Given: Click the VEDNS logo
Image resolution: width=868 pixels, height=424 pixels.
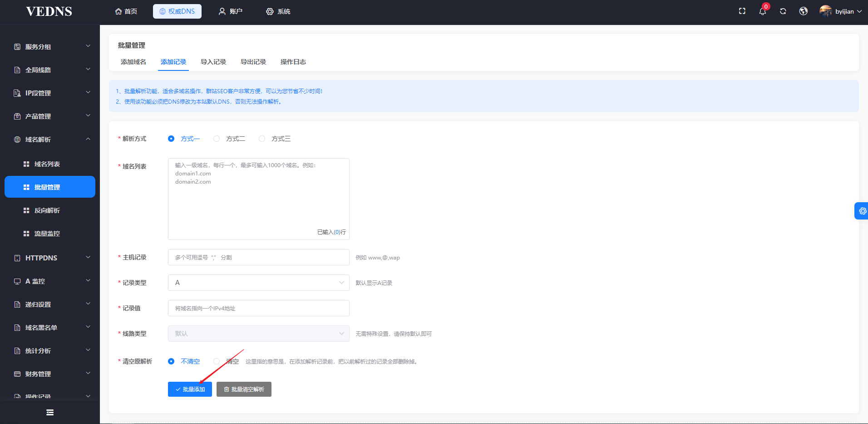Looking at the screenshot, I should pos(49,11).
